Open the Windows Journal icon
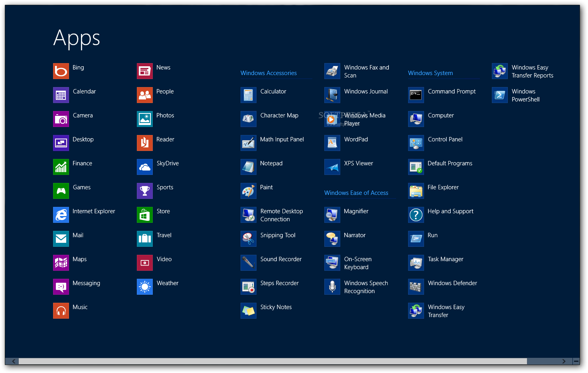The height and width of the screenshot is (373, 588). coord(332,95)
